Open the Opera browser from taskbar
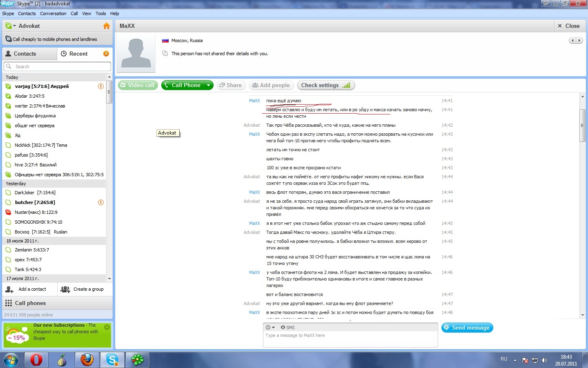The width and height of the screenshot is (588, 368). coord(36,360)
